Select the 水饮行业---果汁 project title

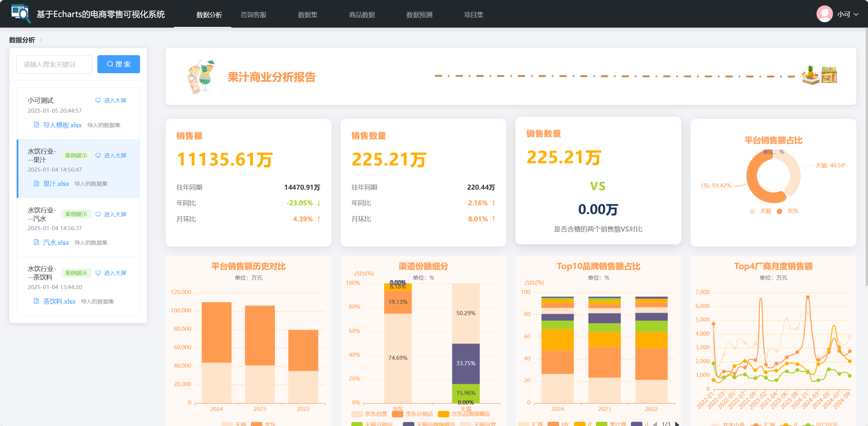tap(42, 155)
